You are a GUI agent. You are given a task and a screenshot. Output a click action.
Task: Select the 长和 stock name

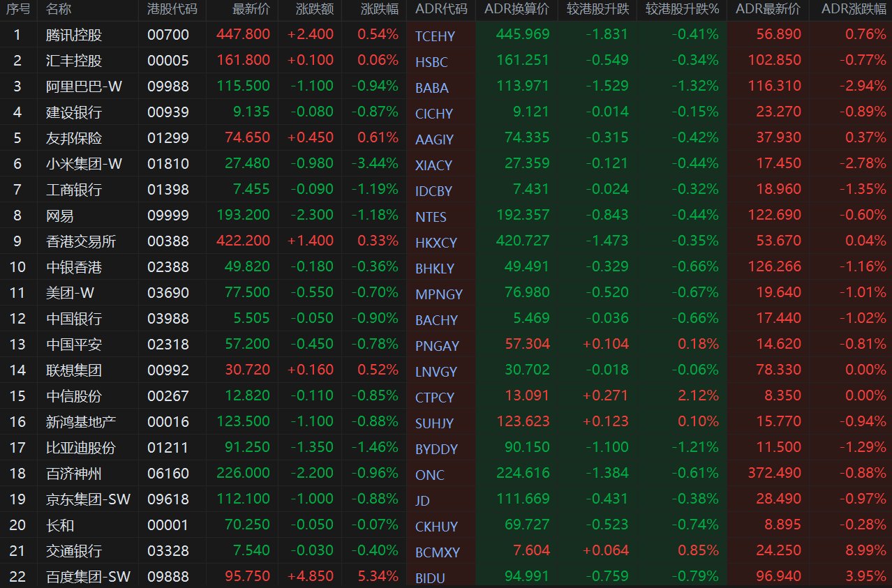[60, 525]
